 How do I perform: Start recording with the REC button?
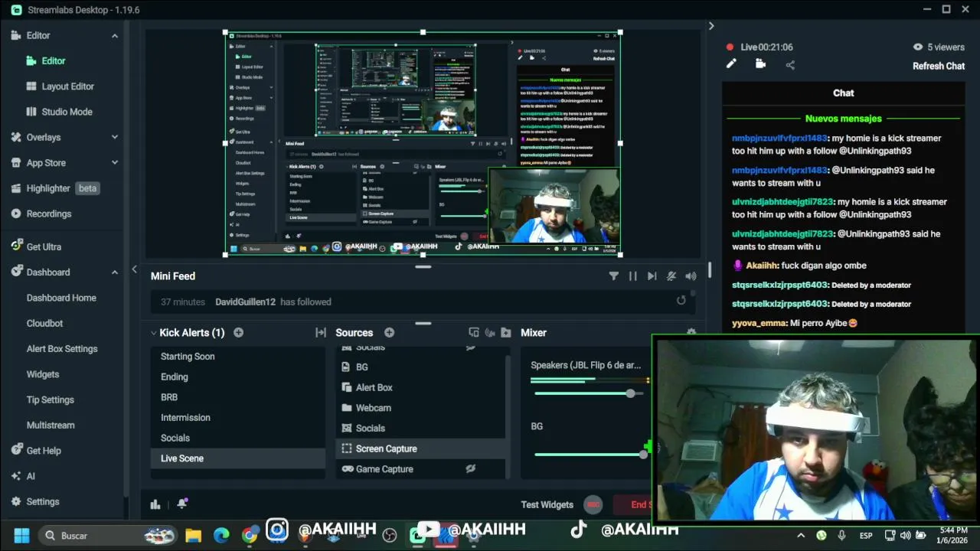(x=593, y=504)
